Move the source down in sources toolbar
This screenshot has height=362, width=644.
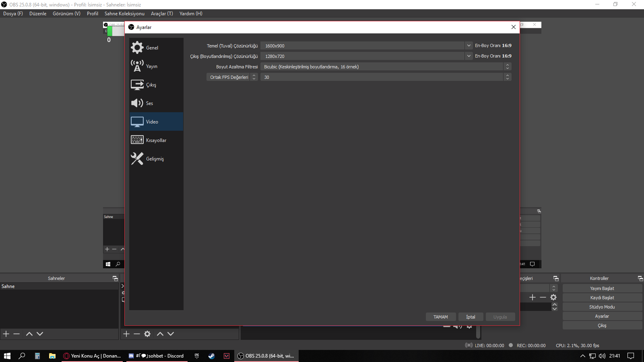pyautogui.click(x=171, y=334)
